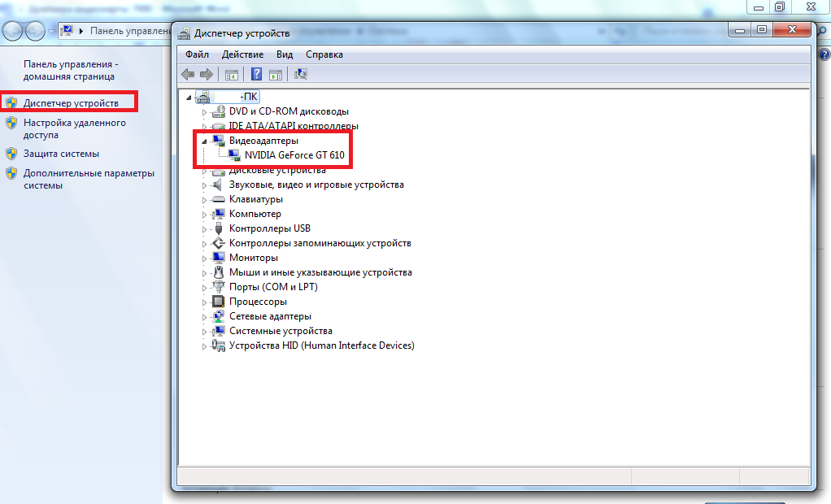Open Настройка удаленного доступа link
The image size is (831, 504).
point(75,128)
